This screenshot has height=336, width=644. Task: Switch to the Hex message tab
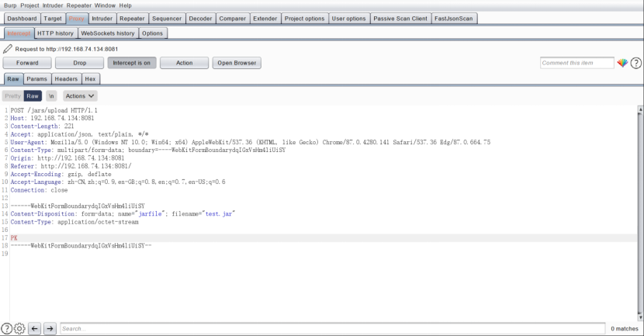point(90,79)
